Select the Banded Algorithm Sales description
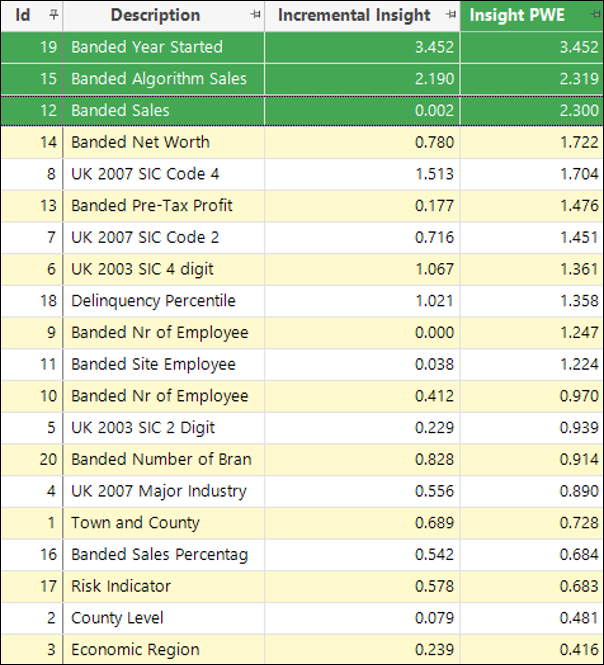 [159, 79]
